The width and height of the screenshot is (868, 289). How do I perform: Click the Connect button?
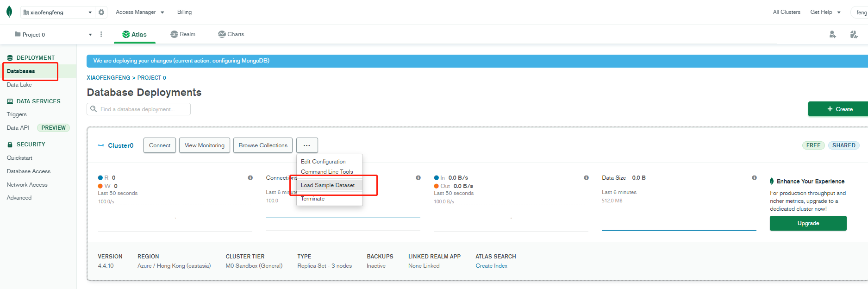[x=160, y=145]
